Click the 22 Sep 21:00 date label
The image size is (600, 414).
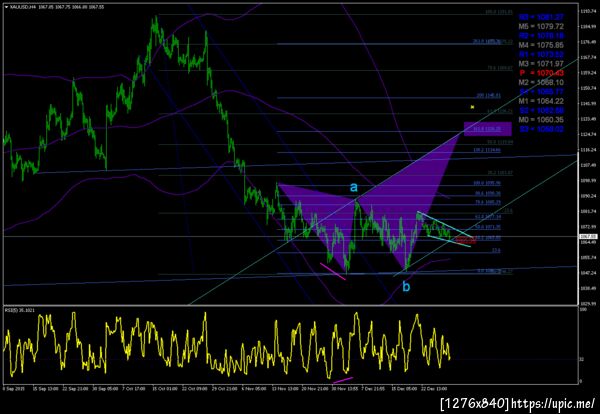[x=75, y=388]
